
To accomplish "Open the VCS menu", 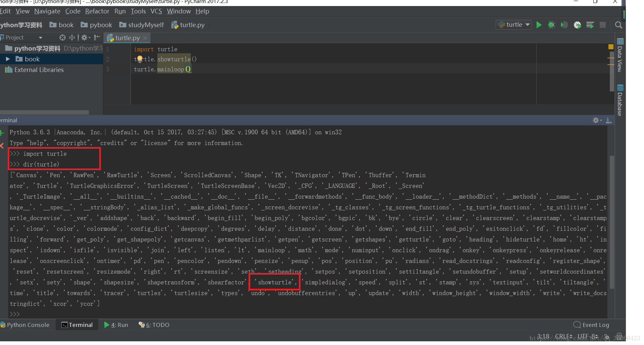I will pyautogui.click(x=156, y=11).
